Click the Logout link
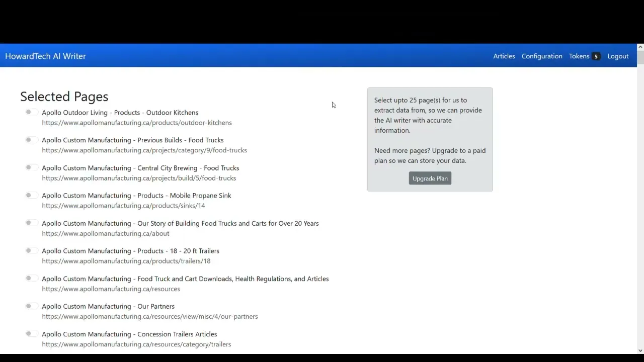This screenshot has height=362, width=644. click(618, 56)
